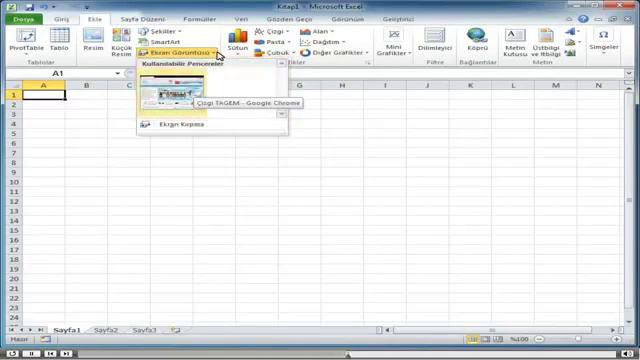The height and width of the screenshot is (360, 640).
Task: Switch to Page Break Preview
Action: click(498, 339)
